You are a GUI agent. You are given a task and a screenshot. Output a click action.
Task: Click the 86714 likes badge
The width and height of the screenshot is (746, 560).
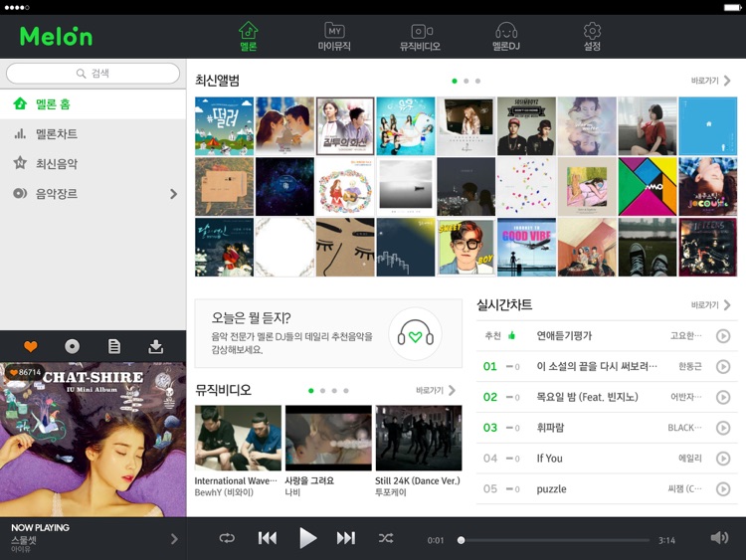pos(25,372)
